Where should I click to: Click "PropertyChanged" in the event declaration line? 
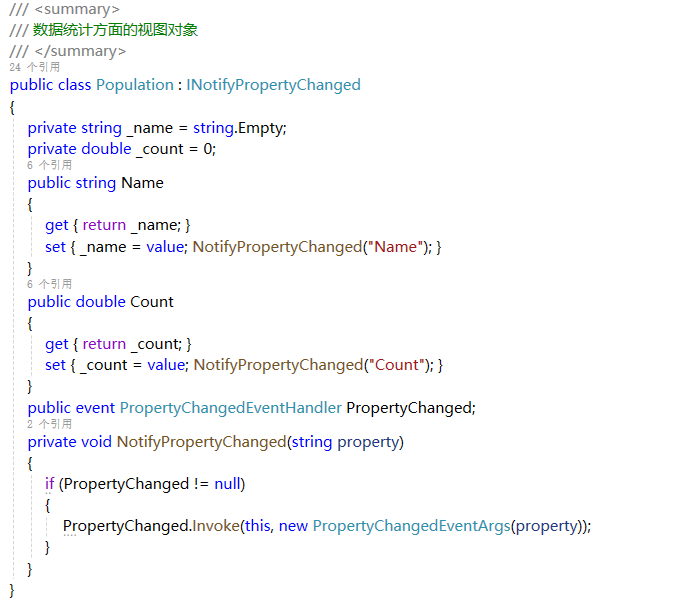409,408
